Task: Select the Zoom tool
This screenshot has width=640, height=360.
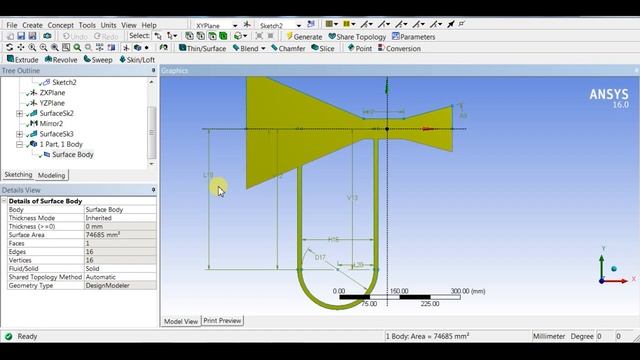Action: pos(32,48)
